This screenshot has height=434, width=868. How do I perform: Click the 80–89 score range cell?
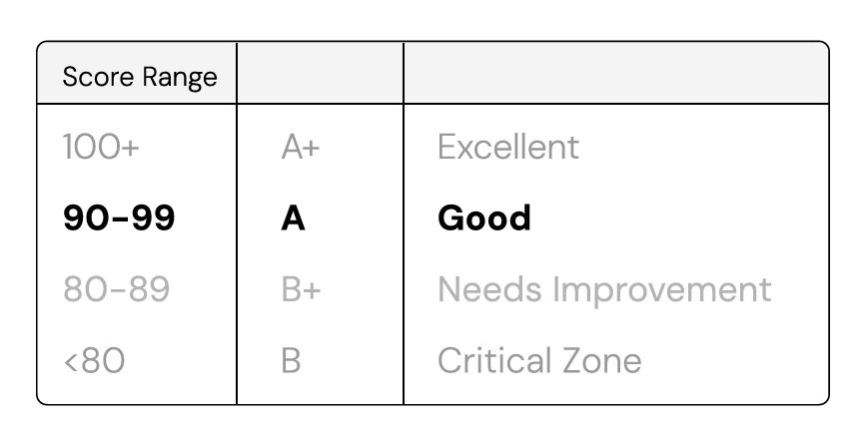point(116,289)
